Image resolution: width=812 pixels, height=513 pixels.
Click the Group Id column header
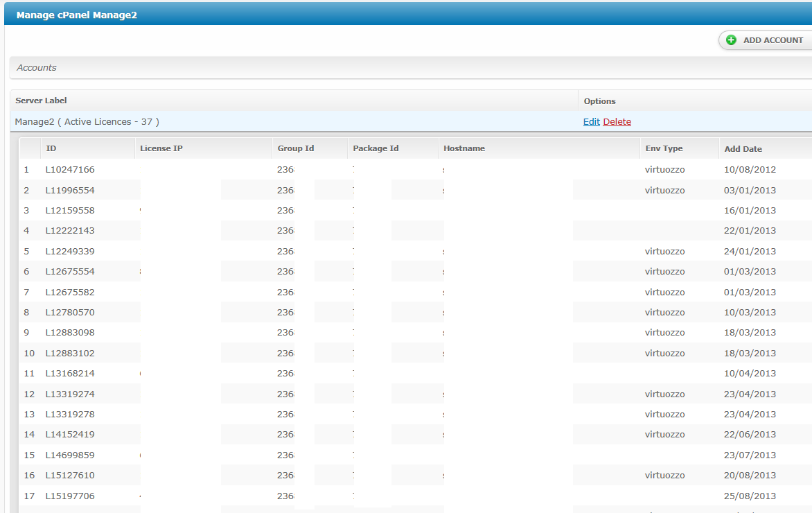[296, 148]
